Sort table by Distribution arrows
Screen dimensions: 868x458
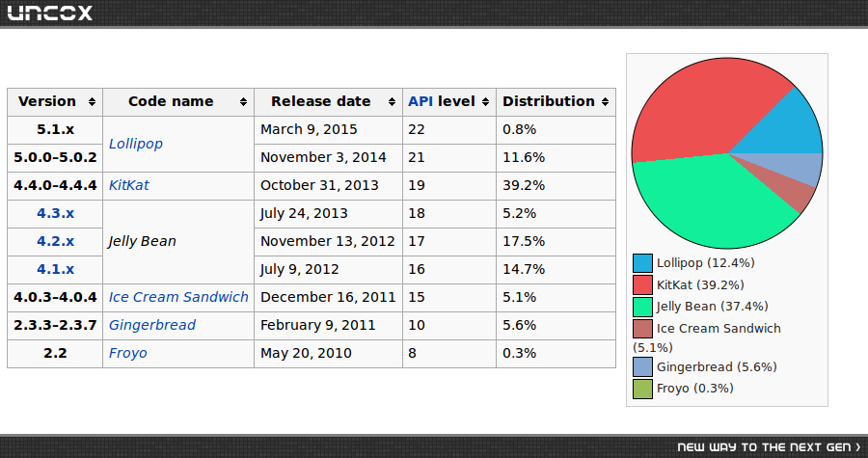(x=605, y=102)
